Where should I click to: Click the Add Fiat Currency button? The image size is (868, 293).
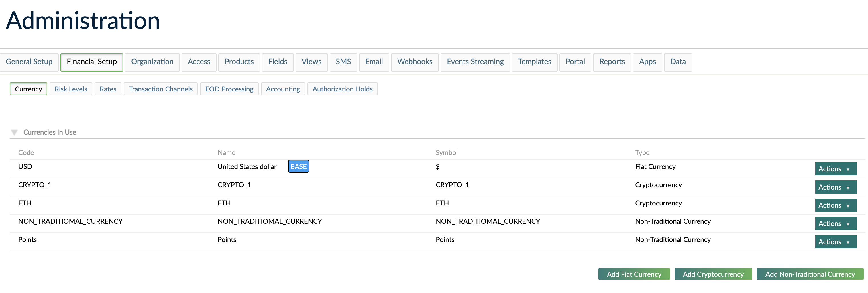(634, 274)
